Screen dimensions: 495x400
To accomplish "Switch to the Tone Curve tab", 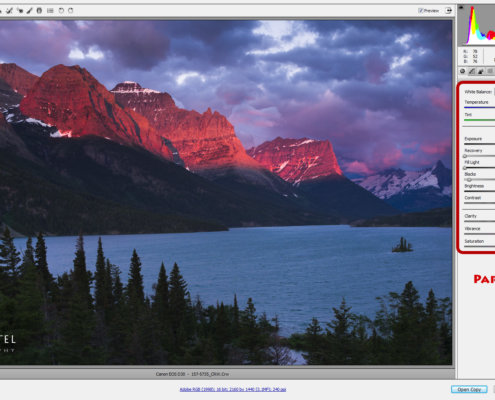I will coord(472,71).
